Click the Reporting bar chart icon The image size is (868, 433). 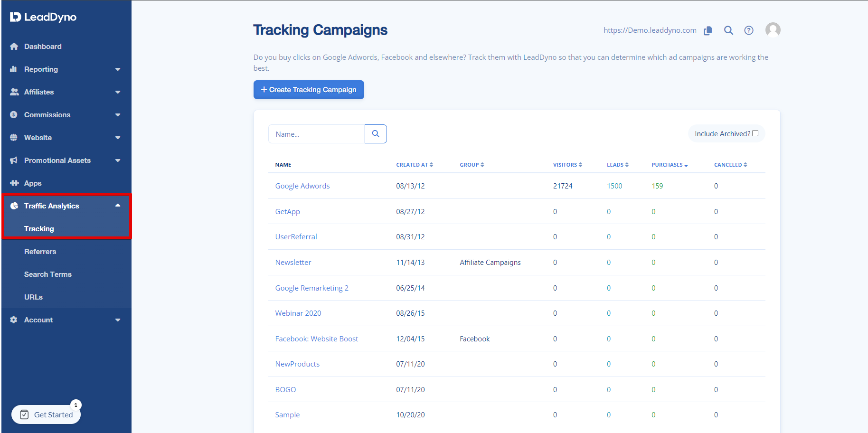tap(13, 69)
